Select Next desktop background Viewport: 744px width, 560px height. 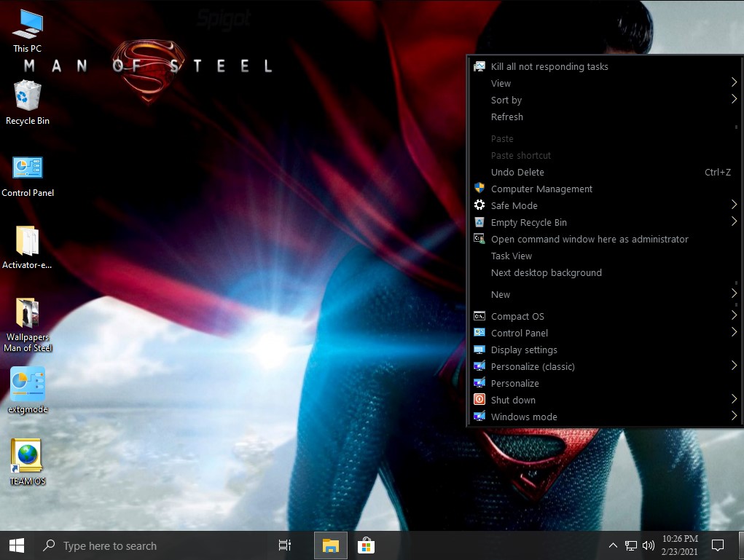(x=605, y=272)
